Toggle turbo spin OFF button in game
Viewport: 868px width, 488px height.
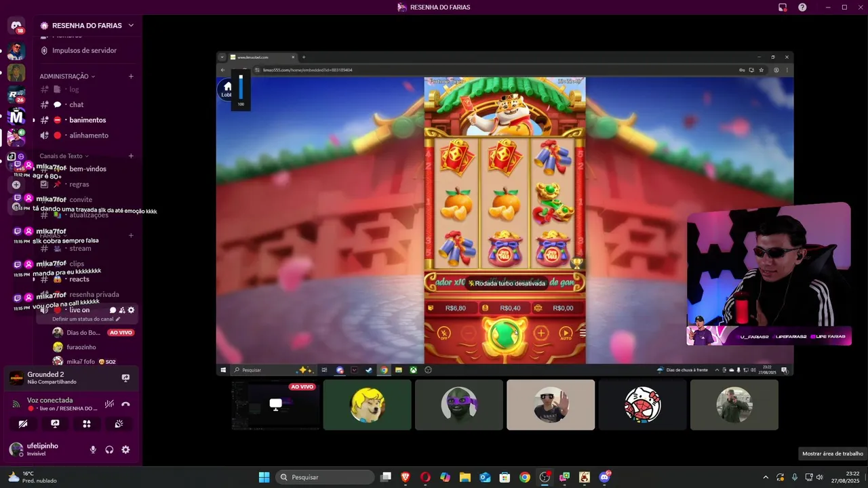(x=443, y=333)
